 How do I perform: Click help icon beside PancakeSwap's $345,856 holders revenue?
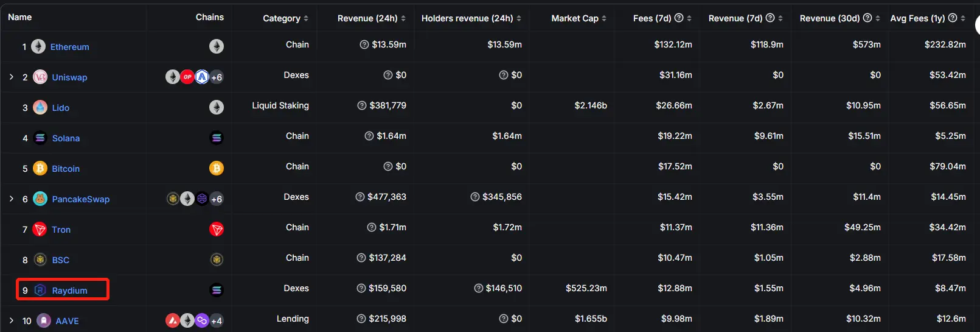click(x=475, y=197)
